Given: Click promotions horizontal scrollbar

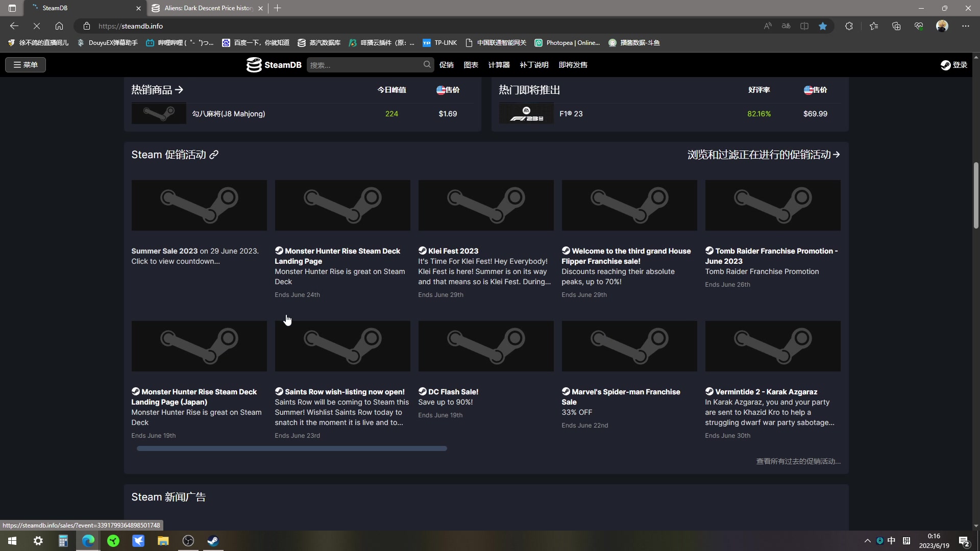Looking at the screenshot, I should pos(291,448).
